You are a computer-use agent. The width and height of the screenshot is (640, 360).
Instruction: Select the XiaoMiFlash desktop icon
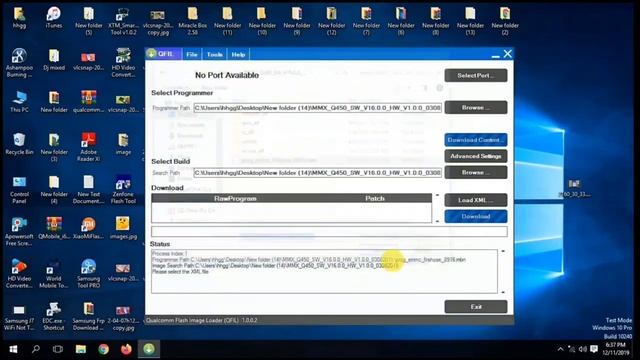[89, 228]
